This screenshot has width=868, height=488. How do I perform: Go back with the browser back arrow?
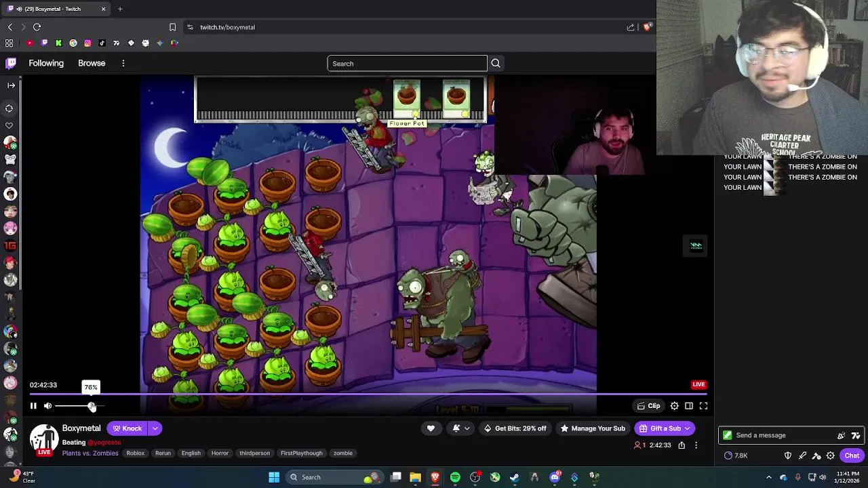[x=9, y=27]
